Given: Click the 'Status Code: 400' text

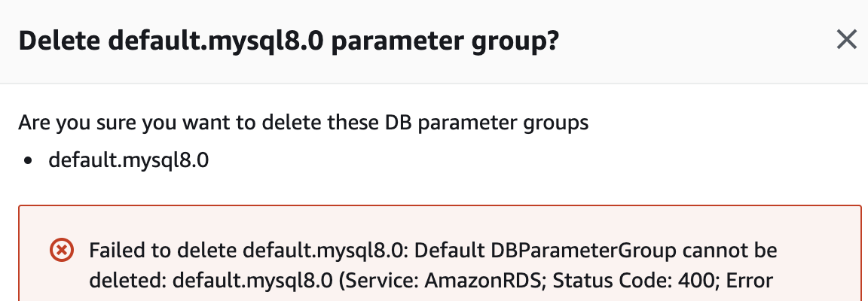Looking at the screenshot, I should 662,280.
